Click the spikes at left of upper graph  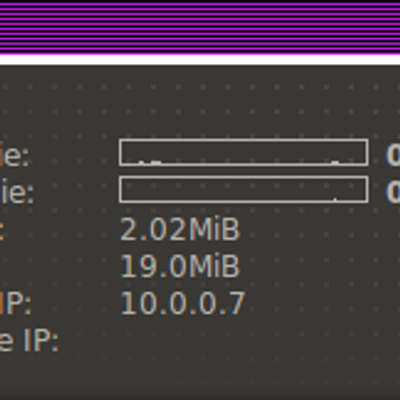pyautogui.click(x=150, y=162)
